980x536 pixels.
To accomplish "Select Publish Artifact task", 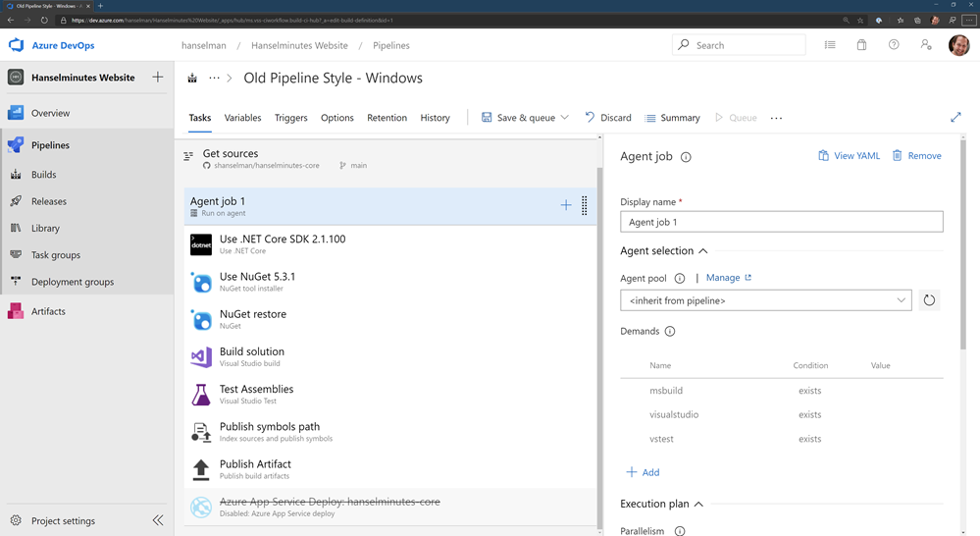I will pos(390,469).
